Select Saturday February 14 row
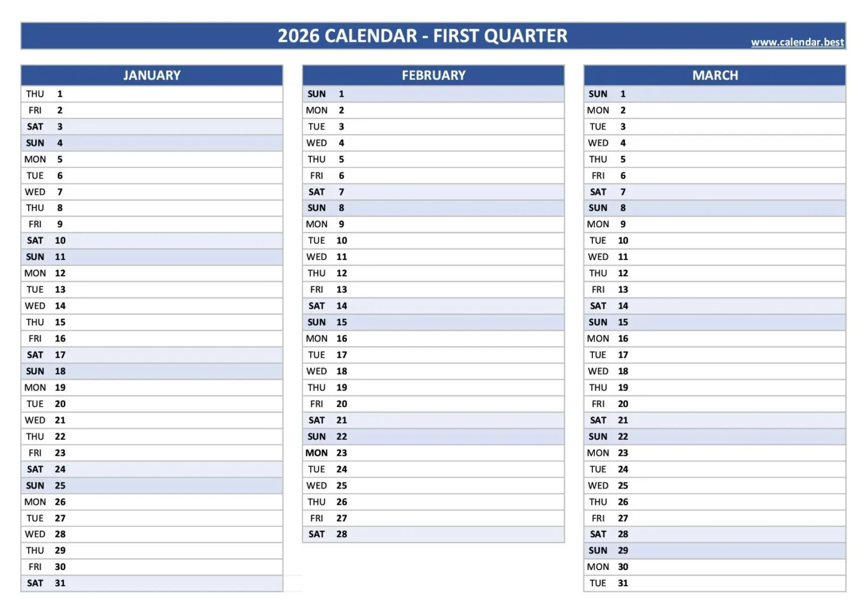868x614 pixels. pos(433,306)
